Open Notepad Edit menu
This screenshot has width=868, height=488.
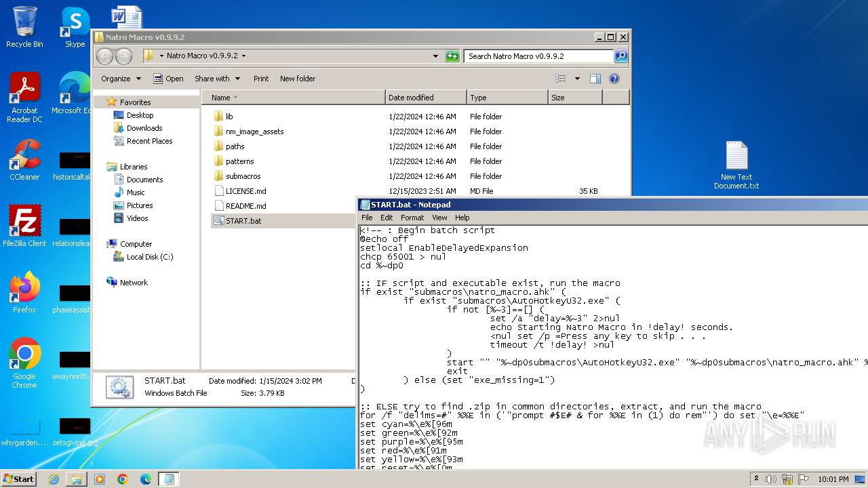coord(387,218)
